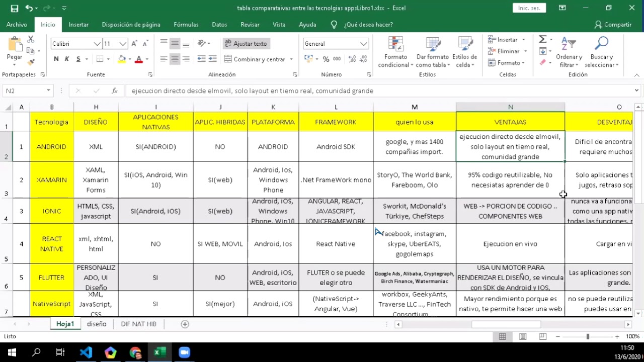644x362 pixels.
Task: Click the Paste (Pegar) icon
Action: (x=15, y=45)
